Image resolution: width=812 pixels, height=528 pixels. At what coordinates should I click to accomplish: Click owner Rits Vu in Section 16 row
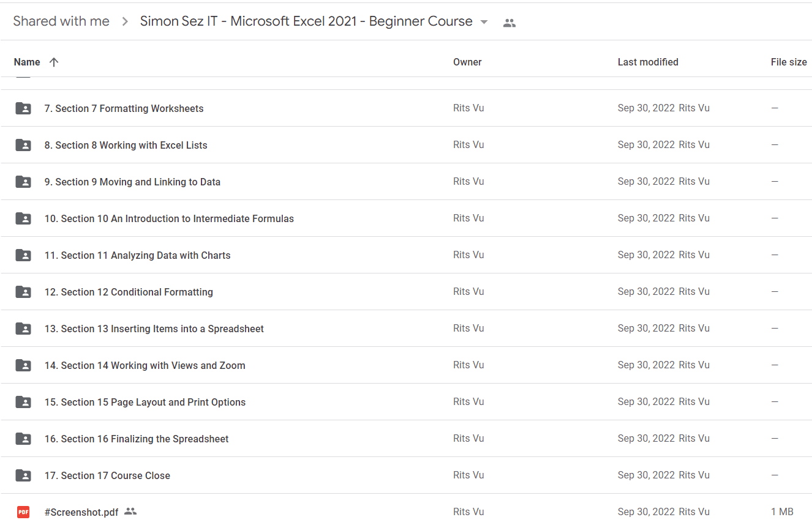[x=468, y=438]
